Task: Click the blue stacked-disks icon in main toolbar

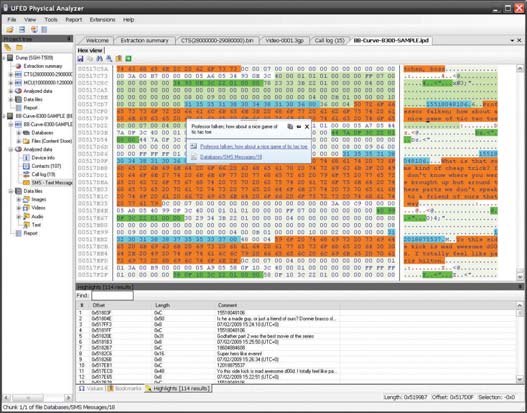Action: point(22,30)
